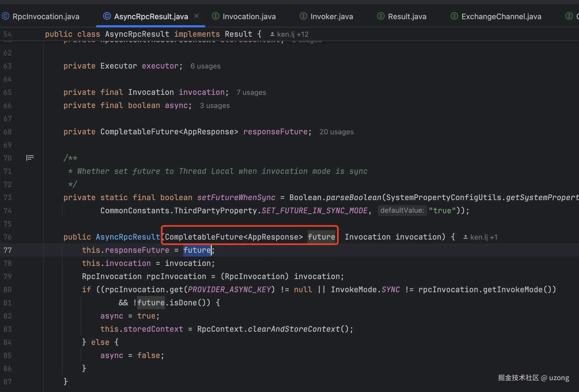The image size is (579, 392).
Task: Switch to the Result.java tab
Action: (407, 16)
